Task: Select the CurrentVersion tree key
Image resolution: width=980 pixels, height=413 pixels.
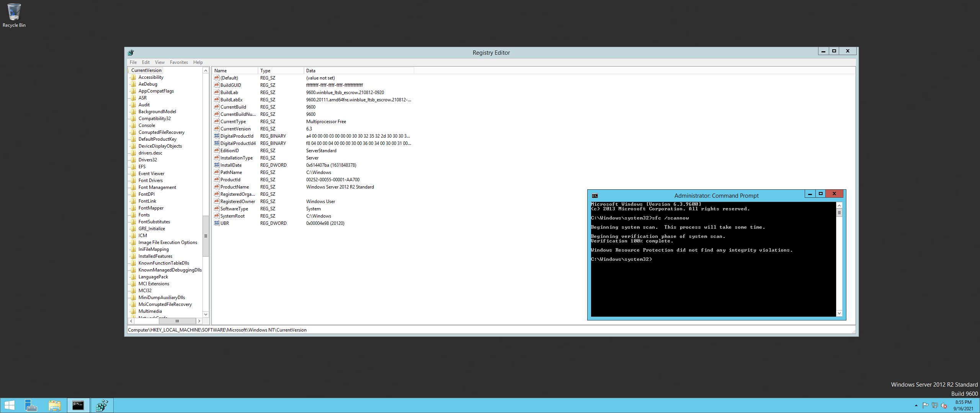Action: [146, 70]
